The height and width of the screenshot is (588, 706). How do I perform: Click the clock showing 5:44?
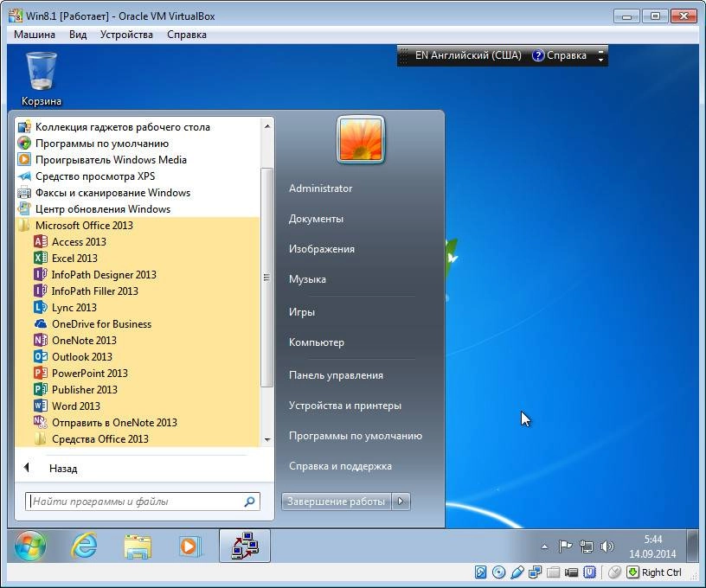tap(652, 546)
